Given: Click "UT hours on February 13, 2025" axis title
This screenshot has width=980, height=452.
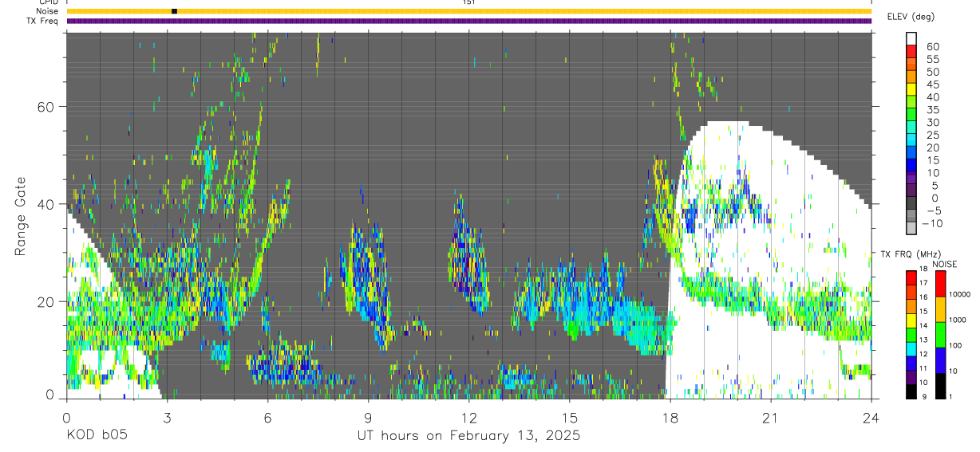Looking at the screenshot, I should click(468, 436).
